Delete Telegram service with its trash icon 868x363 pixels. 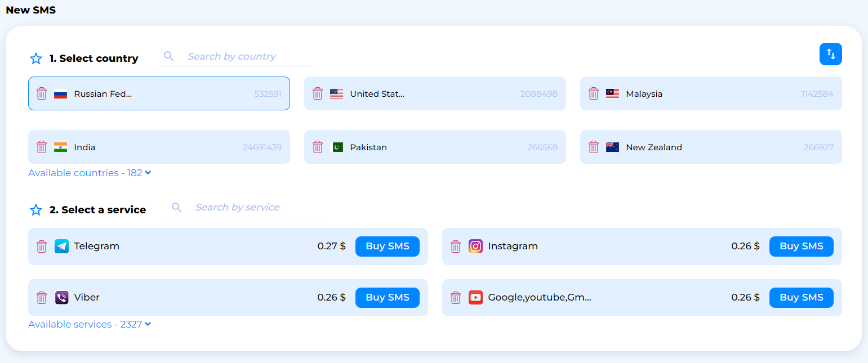(42, 247)
